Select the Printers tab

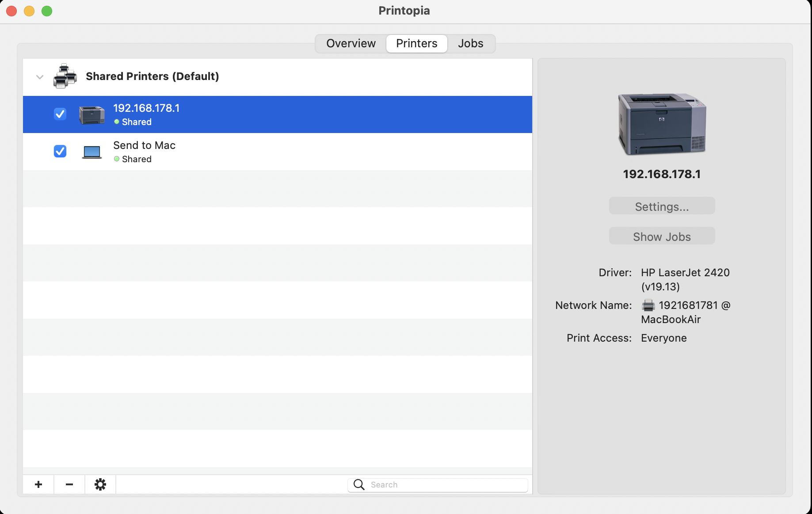pyautogui.click(x=416, y=43)
